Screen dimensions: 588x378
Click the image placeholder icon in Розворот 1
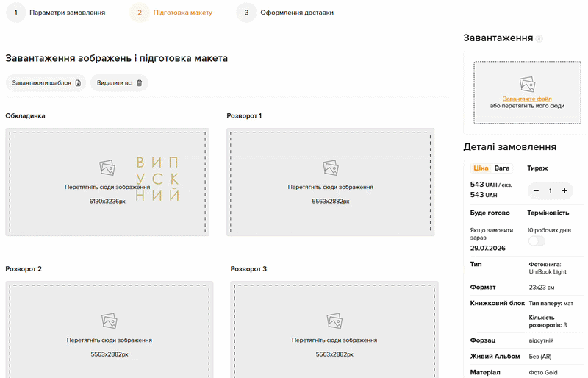click(330, 168)
